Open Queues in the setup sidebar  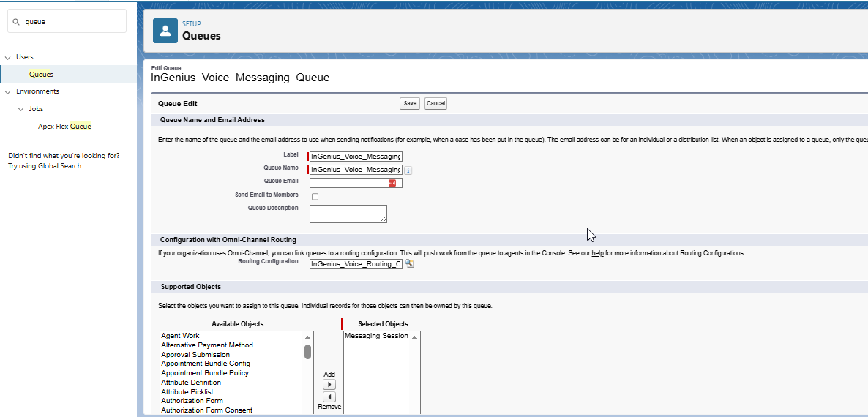[x=41, y=74]
